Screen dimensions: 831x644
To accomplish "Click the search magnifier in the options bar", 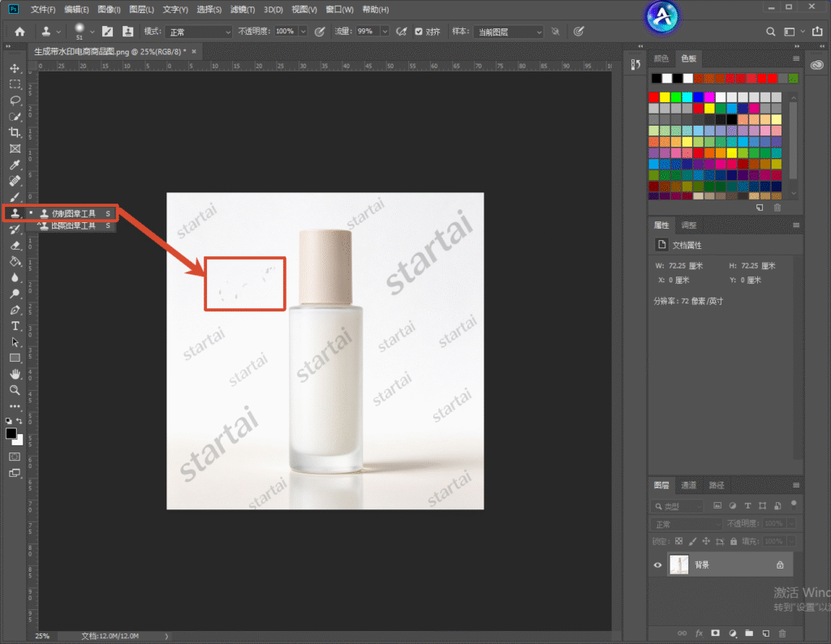I will click(771, 32).
